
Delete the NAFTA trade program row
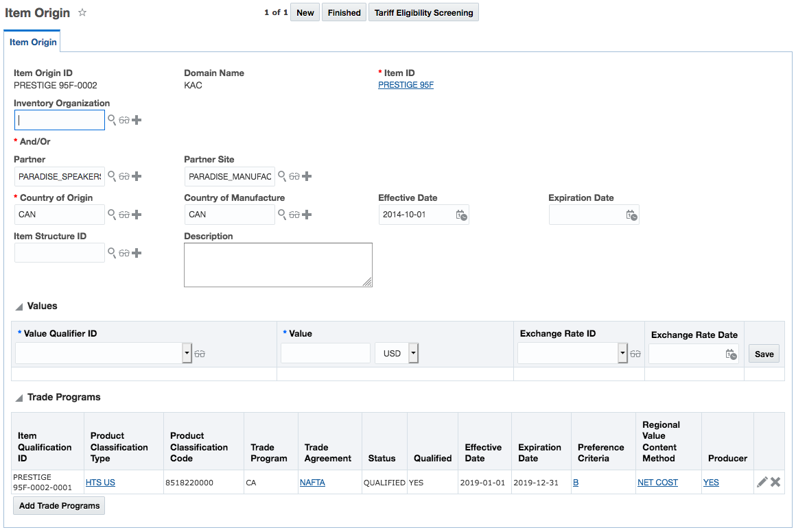(775, 482)
